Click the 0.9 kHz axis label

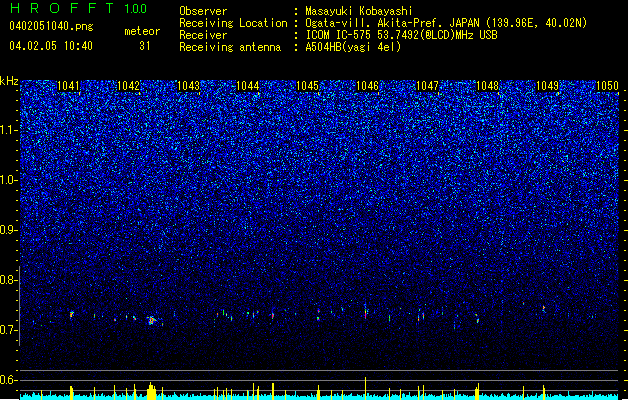pos(9,230)
